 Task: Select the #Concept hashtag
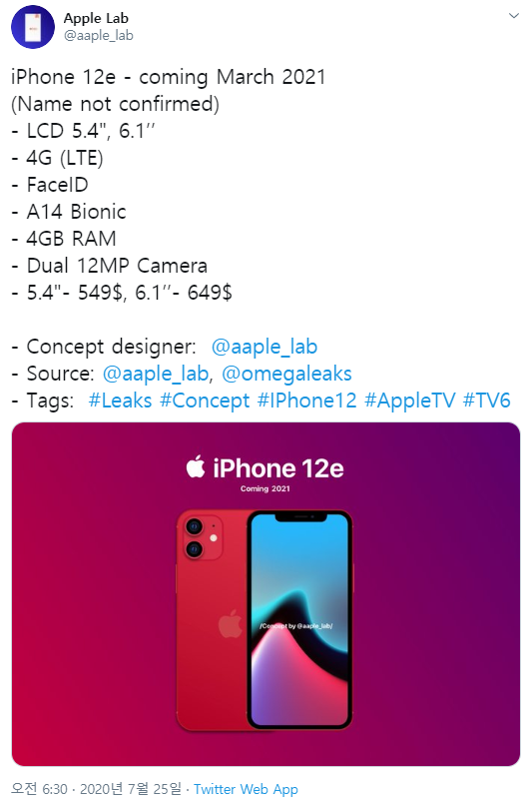205,401
